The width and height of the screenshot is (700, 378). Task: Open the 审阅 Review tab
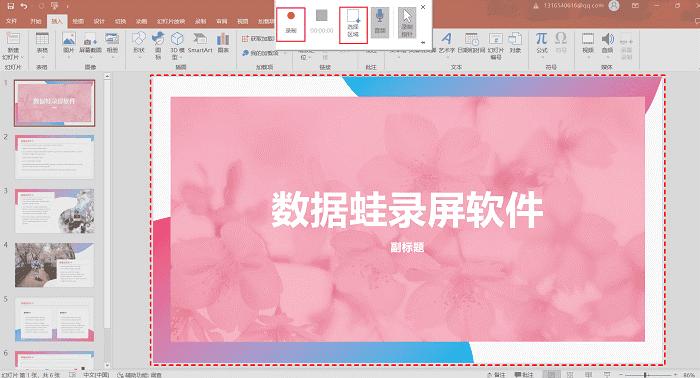(221, 21)
